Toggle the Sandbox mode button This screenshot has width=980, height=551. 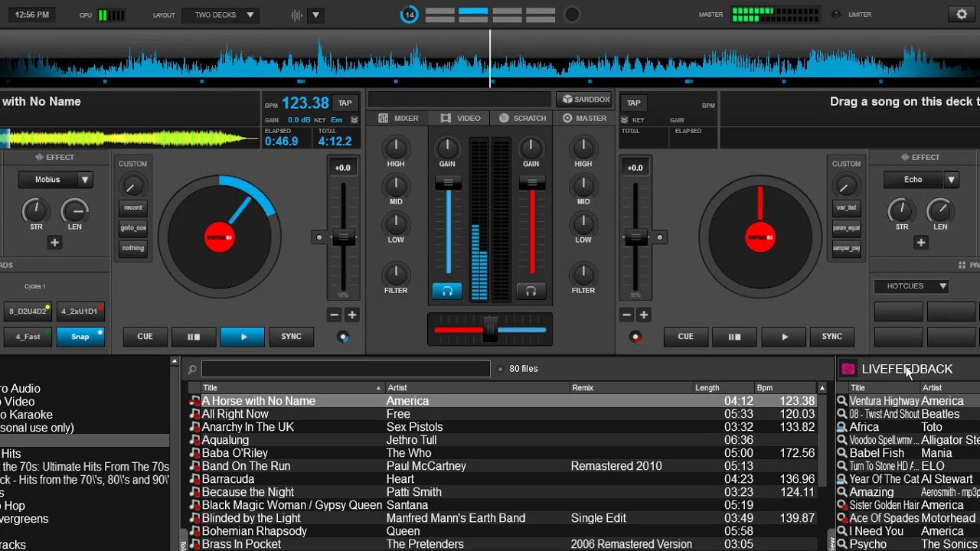pos(585,99)
